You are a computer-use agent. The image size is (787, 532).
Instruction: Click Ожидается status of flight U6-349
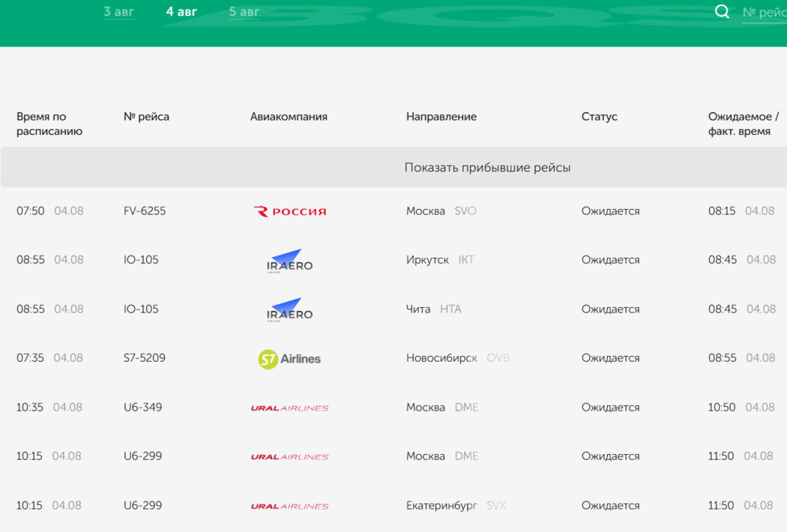click(610, 407)
